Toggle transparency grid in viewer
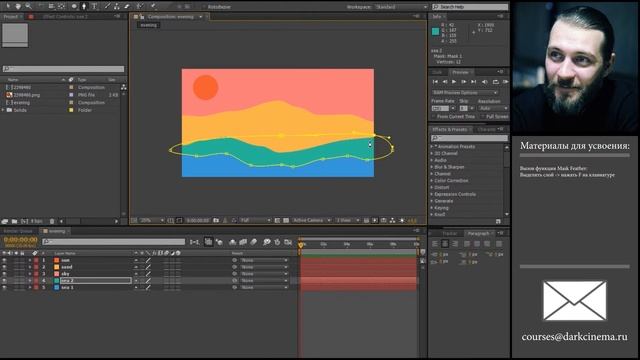Image resolution: width=640 pixels, height=360 pixels. 286,220
